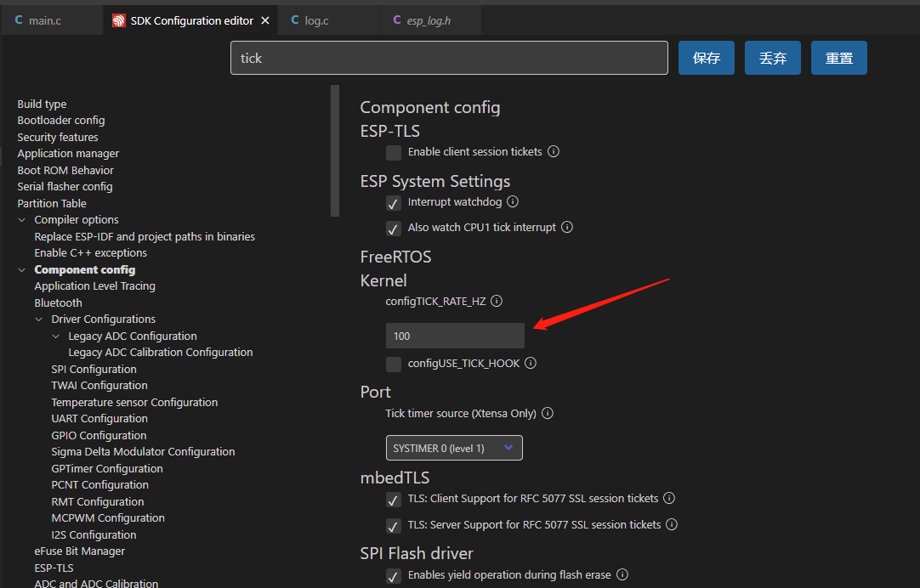Toggle the configUSE_TICK_HOOK checkbox
The image size is (920, 588).
click(x=394, y=365)
